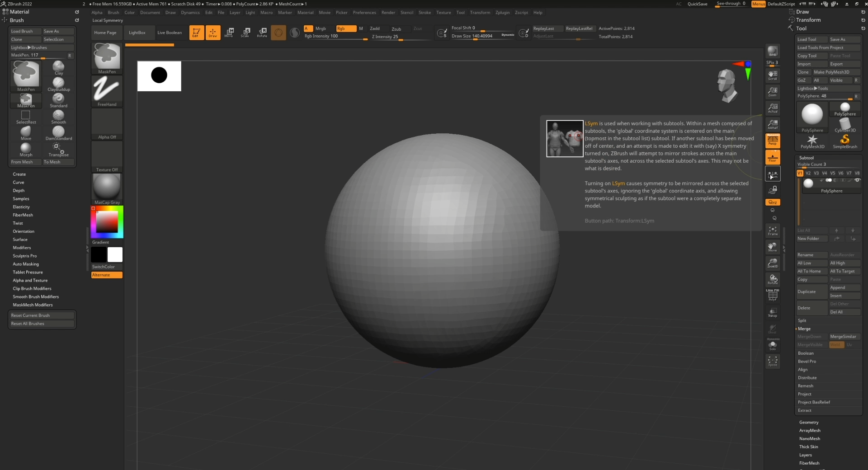The height and width of the screenshot is (470, 868).
Task: Open the Zplugin menu
Action: 502,13
